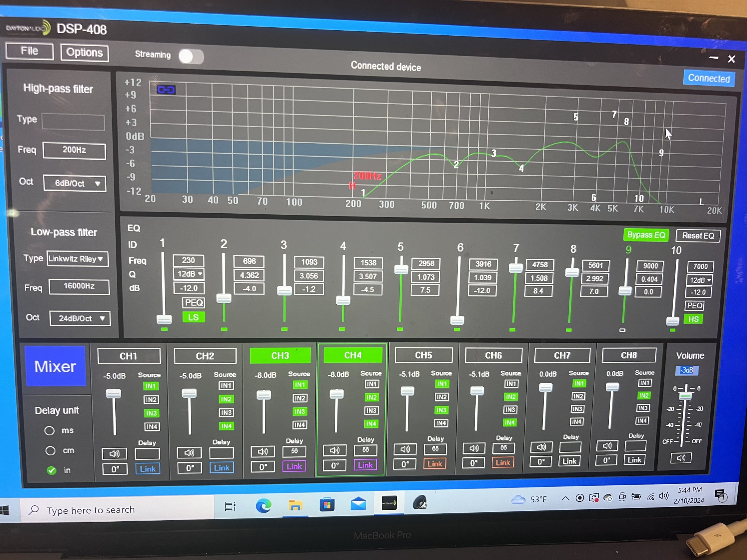Click the CH6 Link button
747x560 pixels.
pyautogui.click(x=503, y=462)
